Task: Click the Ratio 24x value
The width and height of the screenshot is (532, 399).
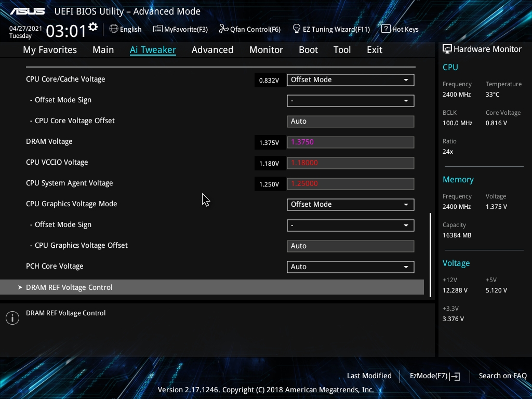Action: [447, 152]
